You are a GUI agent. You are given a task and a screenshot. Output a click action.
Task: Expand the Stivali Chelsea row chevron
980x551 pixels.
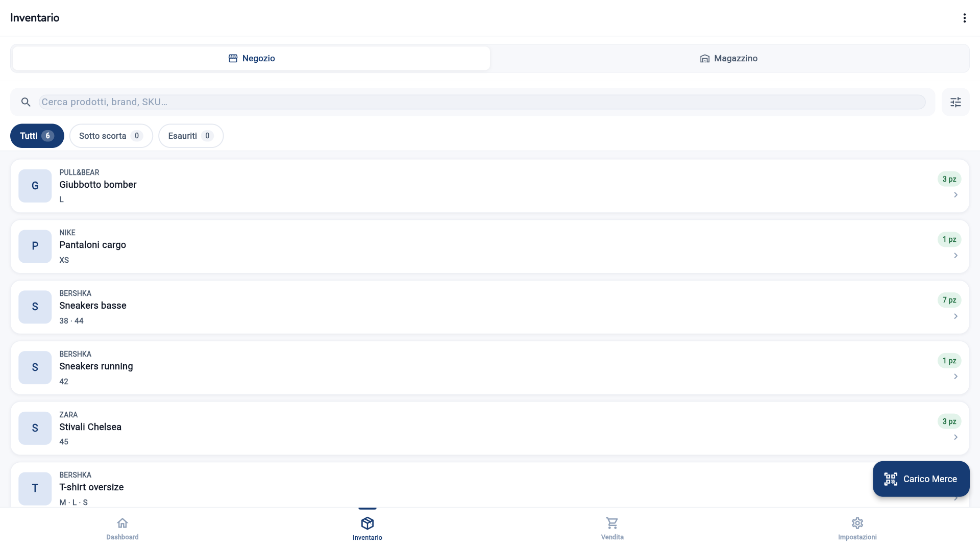[955, 437]
